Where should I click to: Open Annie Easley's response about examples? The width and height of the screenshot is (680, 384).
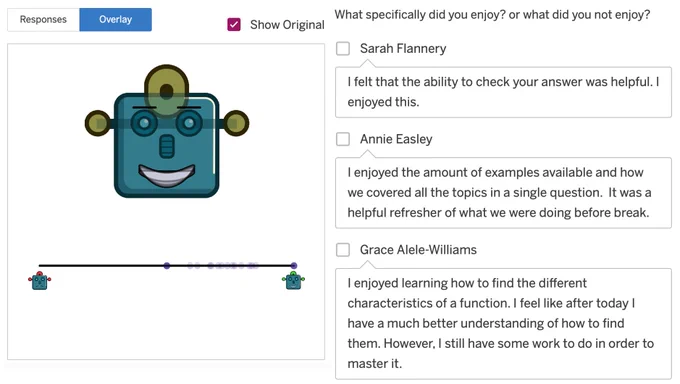[x=503, y=193]
